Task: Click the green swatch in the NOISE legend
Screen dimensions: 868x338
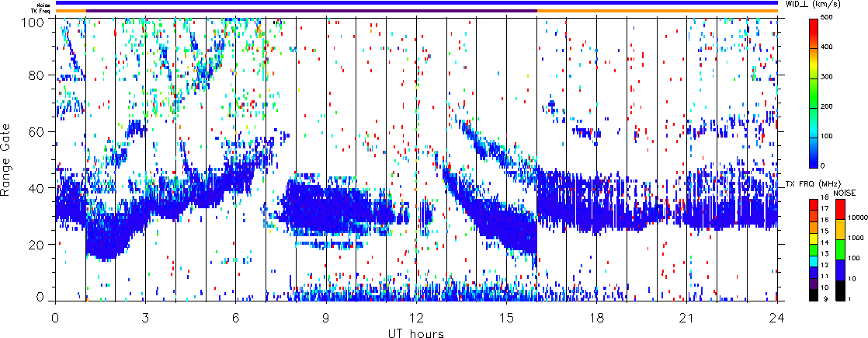Action: [x=839, y=250]
